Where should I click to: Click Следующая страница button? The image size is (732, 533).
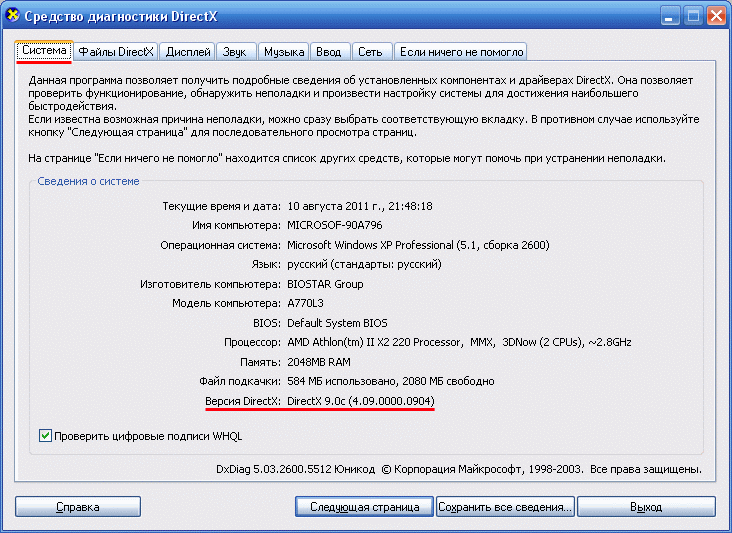click(364, 507)
